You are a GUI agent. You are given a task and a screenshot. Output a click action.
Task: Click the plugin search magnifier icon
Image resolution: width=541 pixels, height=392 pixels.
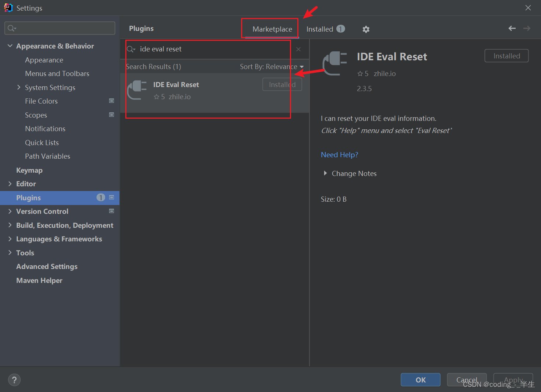(131, 49)
